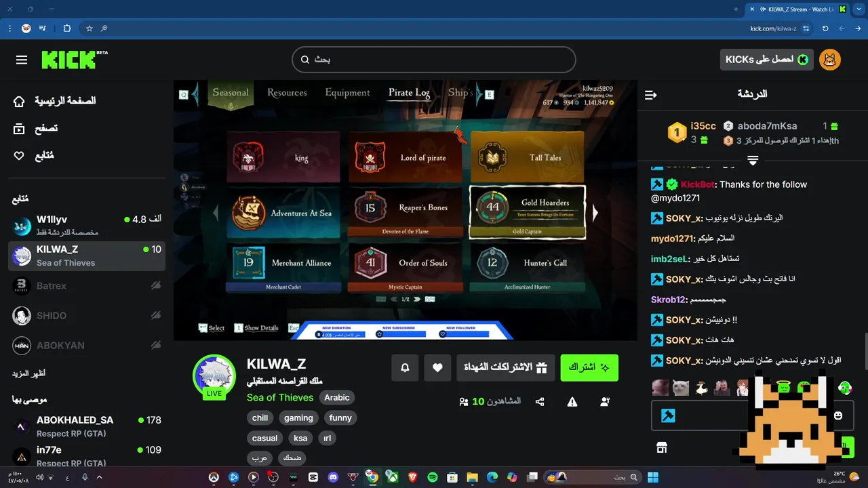The width and height of the screenshot is (868, 488).
Task: Click the heart follow button under stream
Action: 437,367
